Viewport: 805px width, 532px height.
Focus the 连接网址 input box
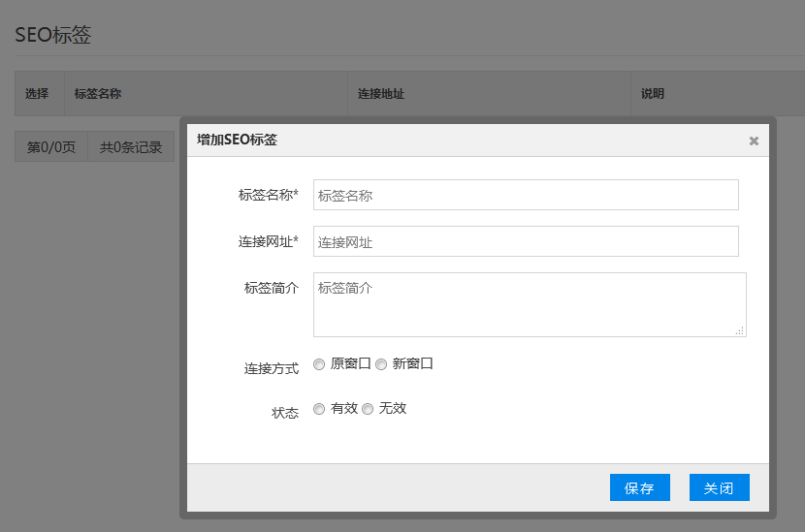[526, 242]
